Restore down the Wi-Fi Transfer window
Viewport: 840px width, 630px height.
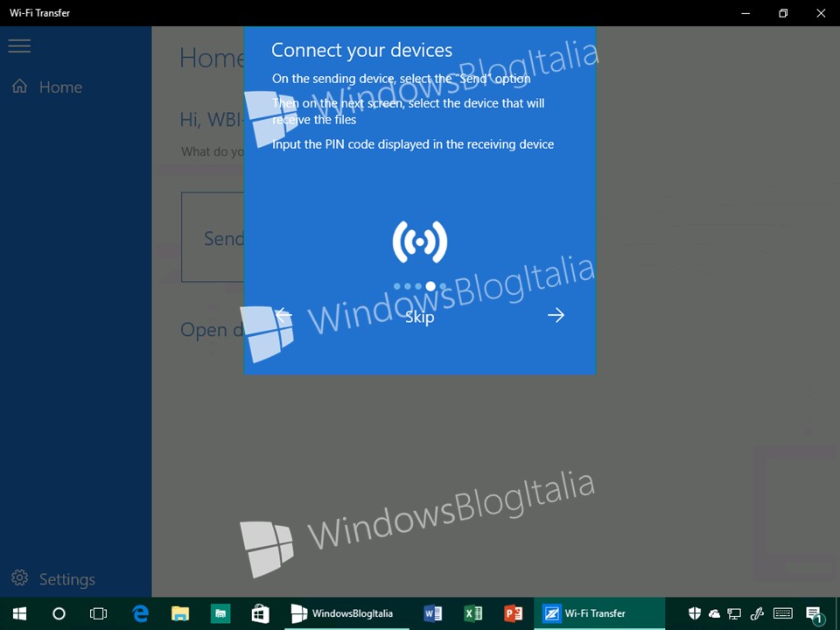(783, 13)
